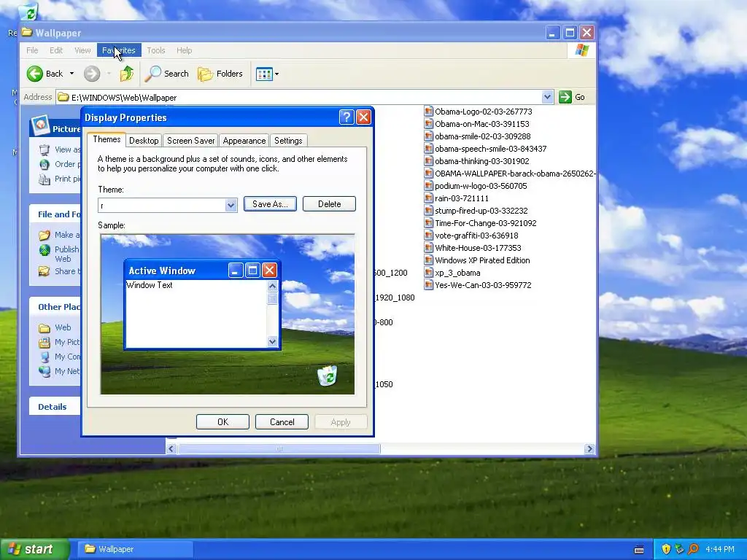
Task: Click the file list horizontal scrollbar thumb
Action: coord(279,448)
